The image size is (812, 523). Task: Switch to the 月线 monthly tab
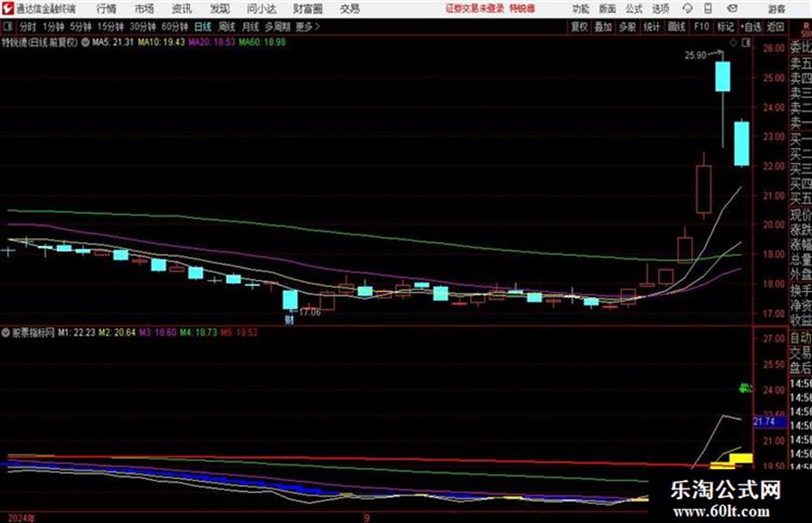251,27
